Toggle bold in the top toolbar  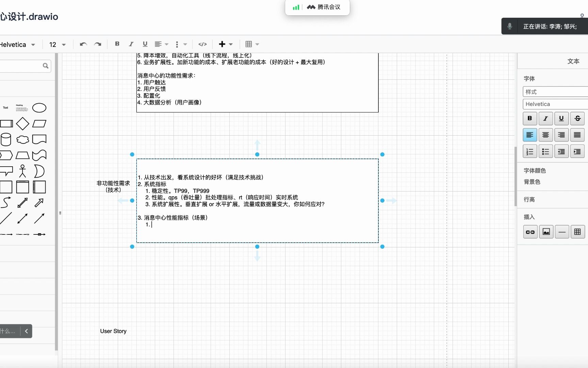(x=117, y=44)
